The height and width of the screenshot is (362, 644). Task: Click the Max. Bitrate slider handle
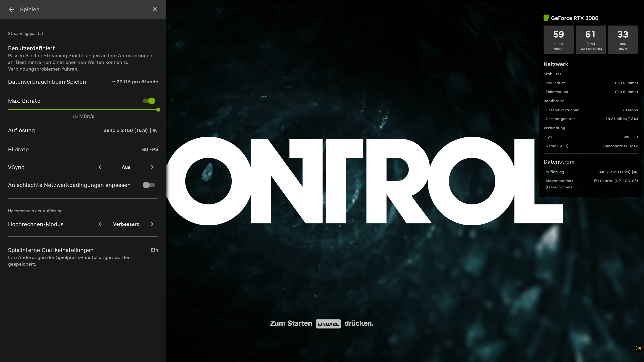point(158,110)
